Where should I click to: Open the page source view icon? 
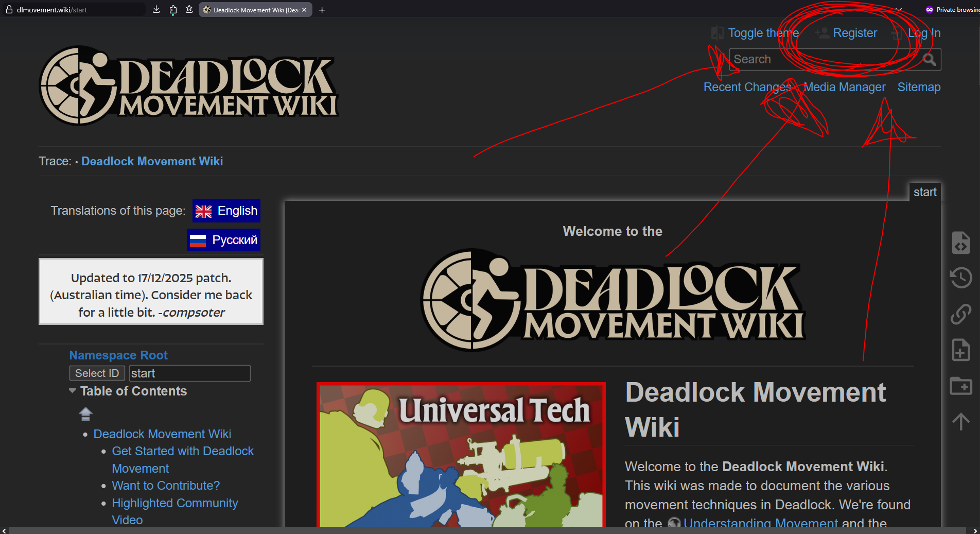point(960,243)
